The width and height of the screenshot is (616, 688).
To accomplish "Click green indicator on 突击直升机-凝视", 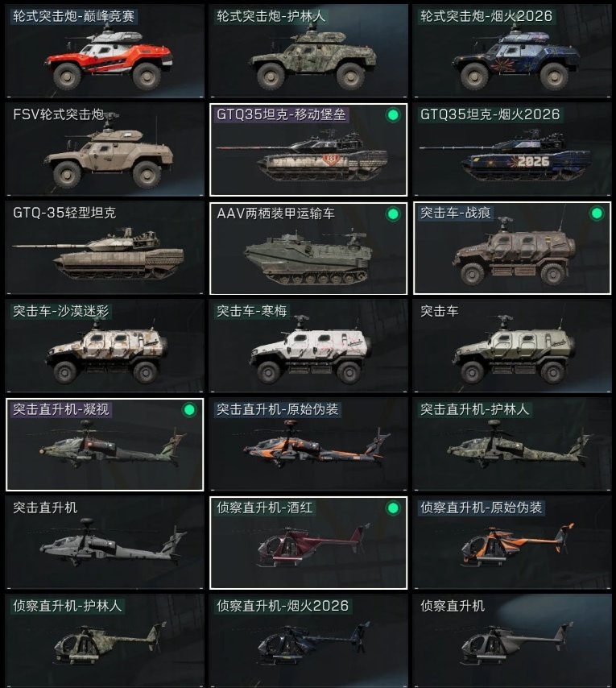I will pyautogui.click(x=189, y=410).
